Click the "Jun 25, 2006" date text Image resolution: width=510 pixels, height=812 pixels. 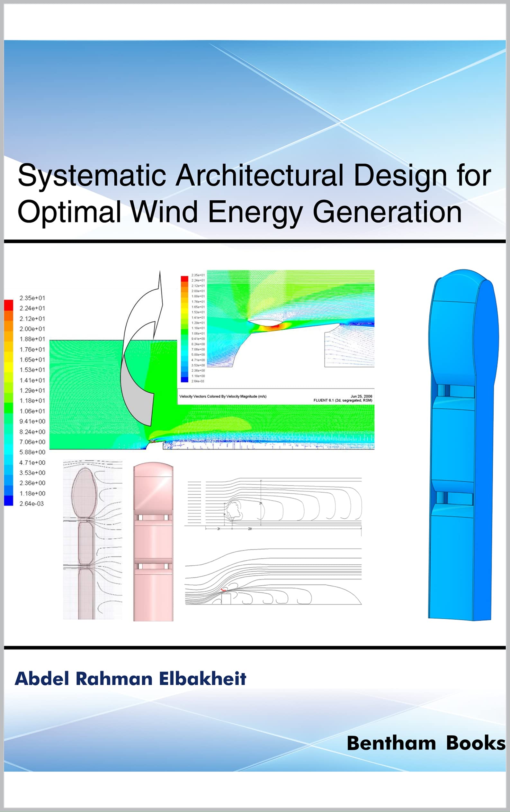(361, 396)
